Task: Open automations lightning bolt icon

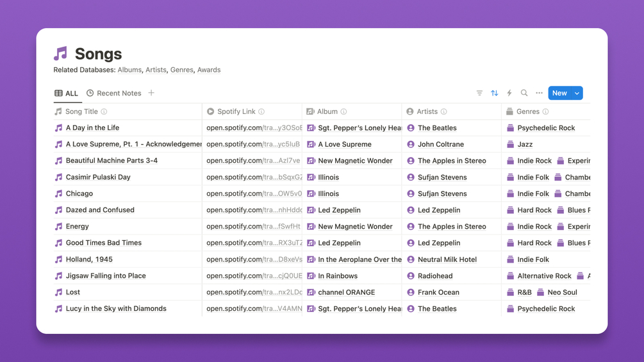Action: (509, 93)
